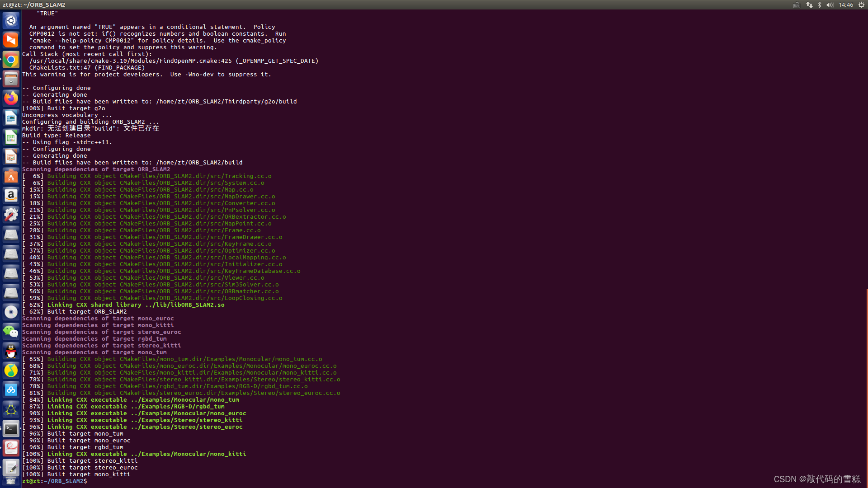This screenshot has width=868, height=488.
Task: Open the keyboard input method indicator
Action: click(x=797, y=5)
